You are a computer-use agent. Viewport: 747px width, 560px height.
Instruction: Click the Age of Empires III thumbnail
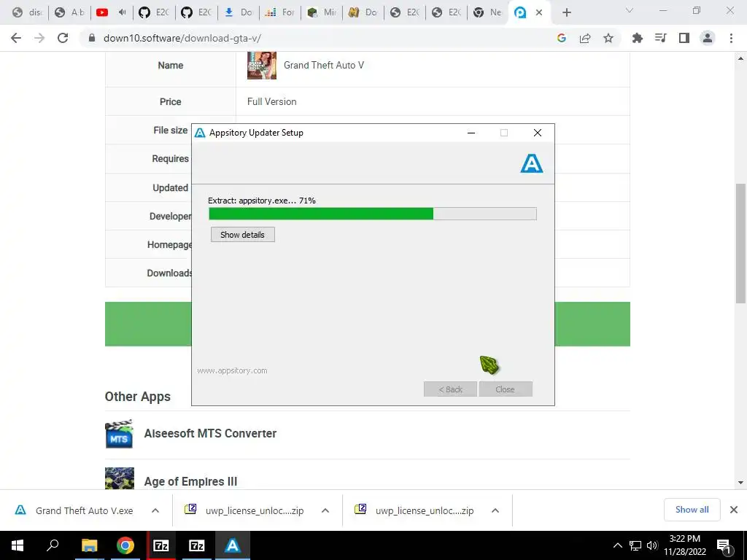119,478
